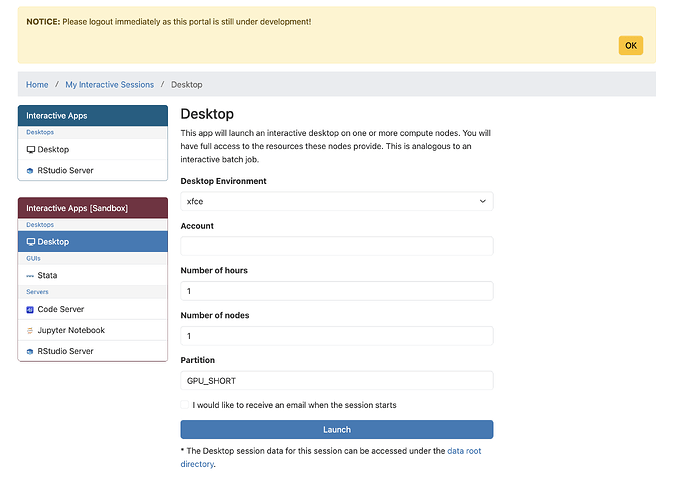This screenshot has height=486, width=690.
Task: Click the Partition field showing GPU_SHORT
Action: click(x=337, y=380)
